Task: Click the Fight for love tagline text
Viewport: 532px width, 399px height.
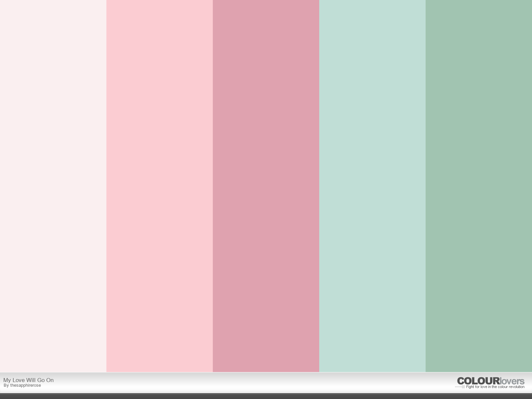Action: [495, 387]
